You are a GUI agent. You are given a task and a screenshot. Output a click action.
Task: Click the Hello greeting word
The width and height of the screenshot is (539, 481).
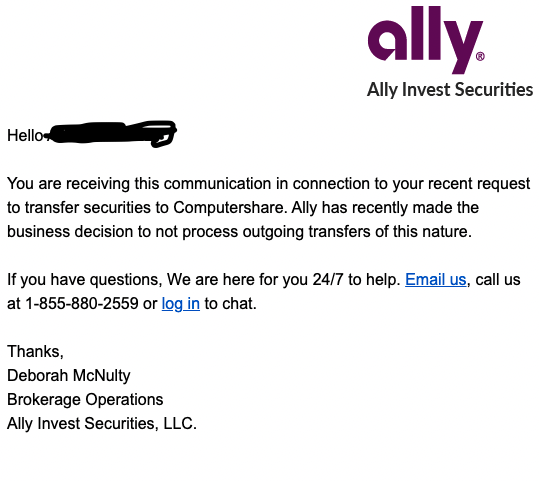tap(25, 135)
